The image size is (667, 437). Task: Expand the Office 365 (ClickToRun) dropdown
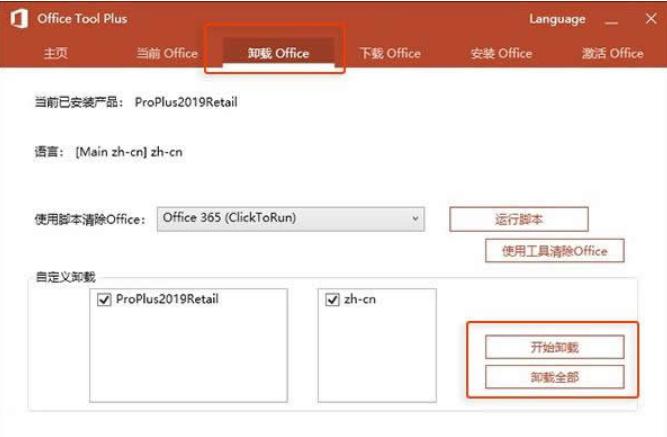(291, 219)
